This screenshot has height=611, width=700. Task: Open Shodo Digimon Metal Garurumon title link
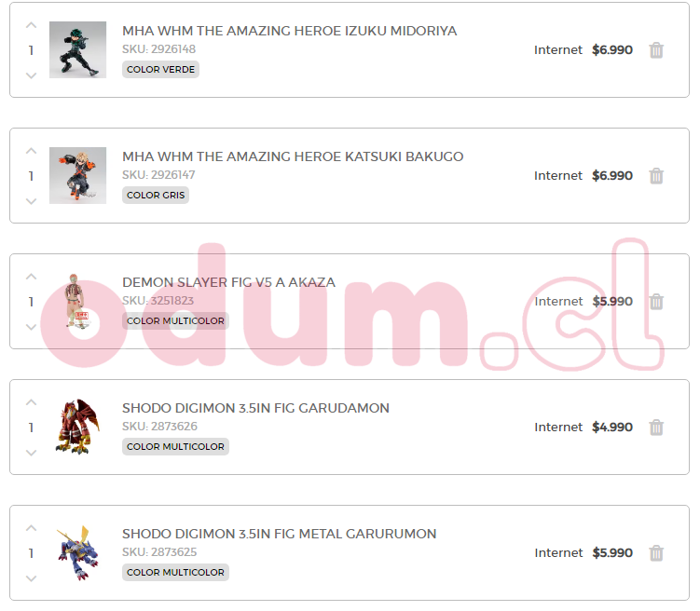(x=279, y=534)
